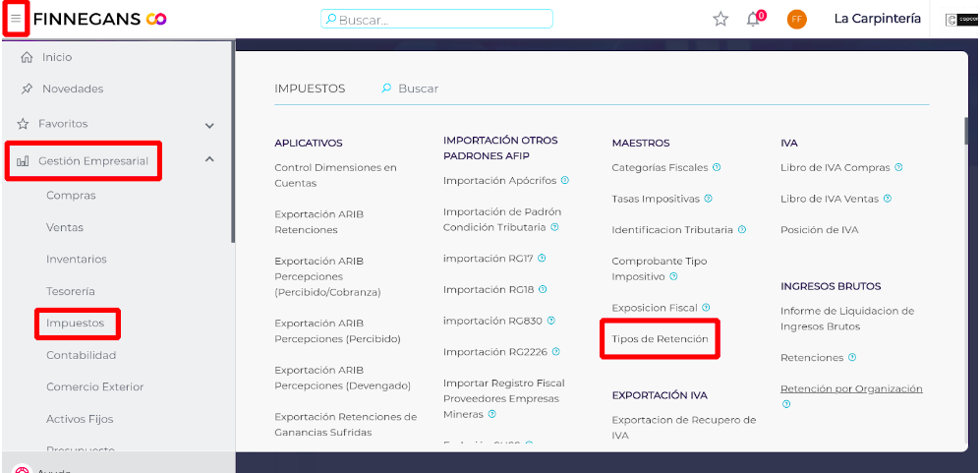Open Exportación ARIB Percepciones (Devengado)
980x473 pixels.
click(342, 378)
